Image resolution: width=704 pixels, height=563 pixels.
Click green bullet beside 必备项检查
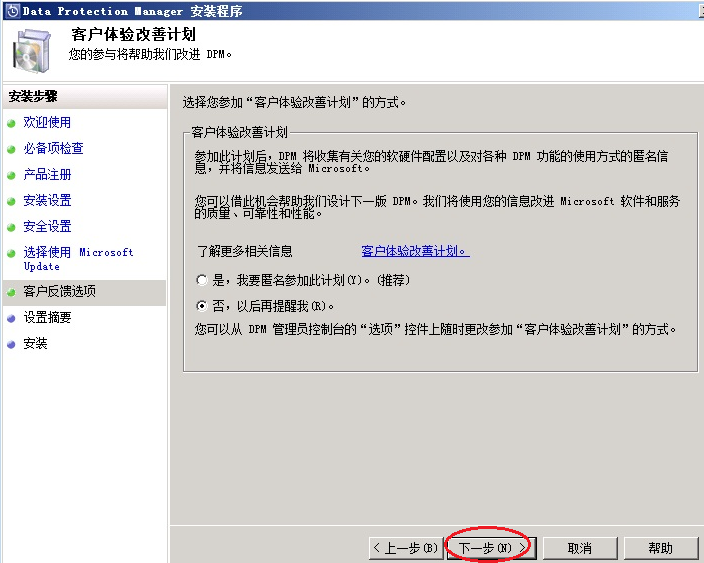point(11,150)
